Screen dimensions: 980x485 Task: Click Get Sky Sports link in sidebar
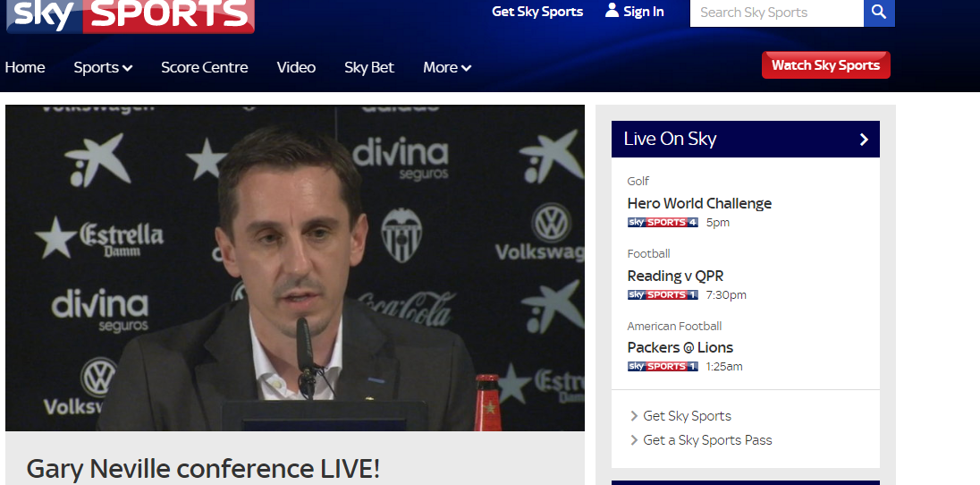[687, 415]
